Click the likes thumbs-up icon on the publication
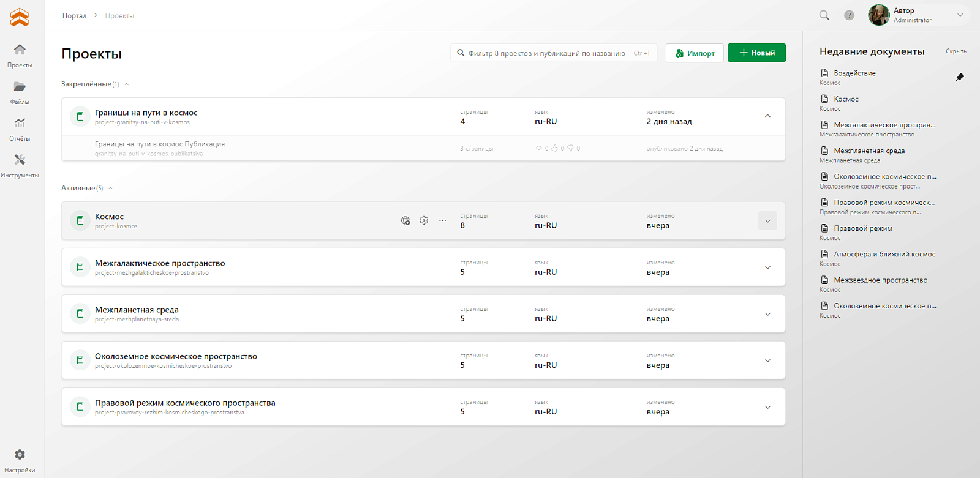The width and height of the screenshot is (980, 478). point(554,148)
